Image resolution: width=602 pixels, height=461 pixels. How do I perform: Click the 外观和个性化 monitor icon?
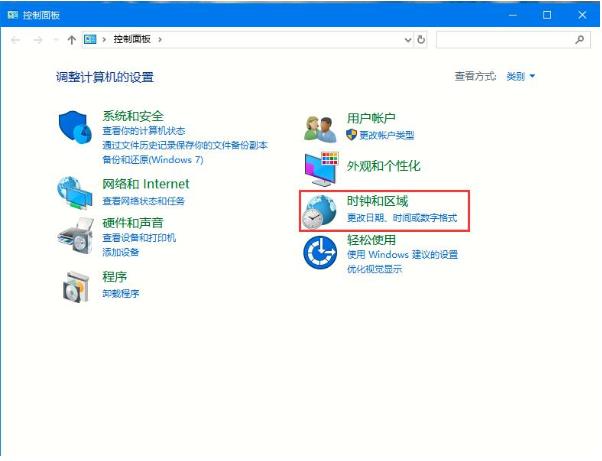click(x=321, y=169)
